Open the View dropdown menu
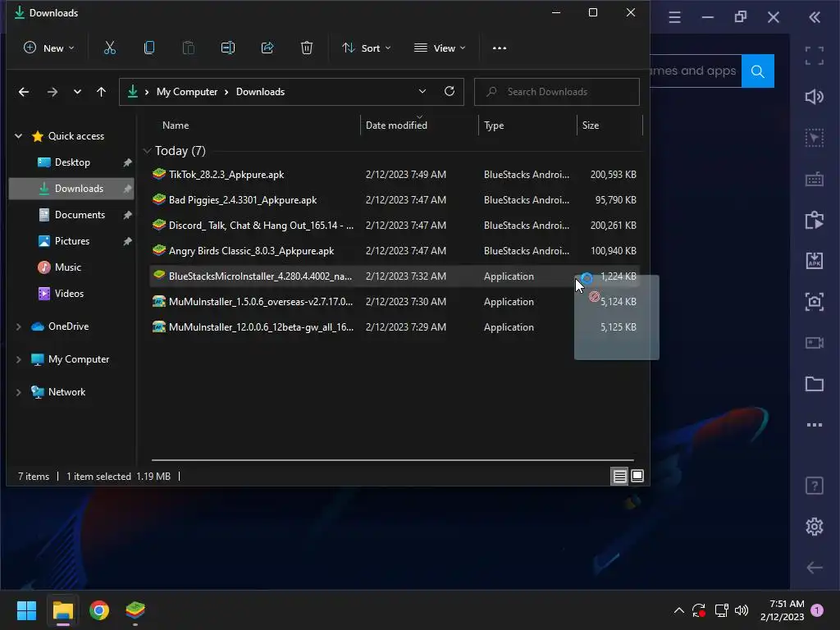This screenshot has height=630, width=840. coord(440,48)
